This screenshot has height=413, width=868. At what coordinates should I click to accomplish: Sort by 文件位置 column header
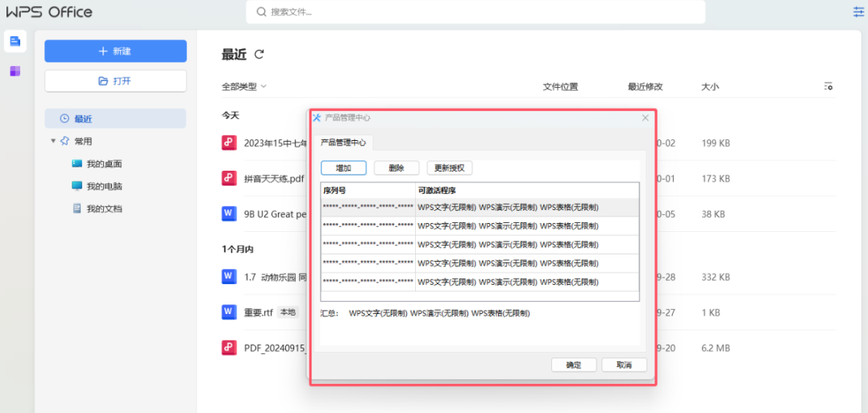point(560,86)
